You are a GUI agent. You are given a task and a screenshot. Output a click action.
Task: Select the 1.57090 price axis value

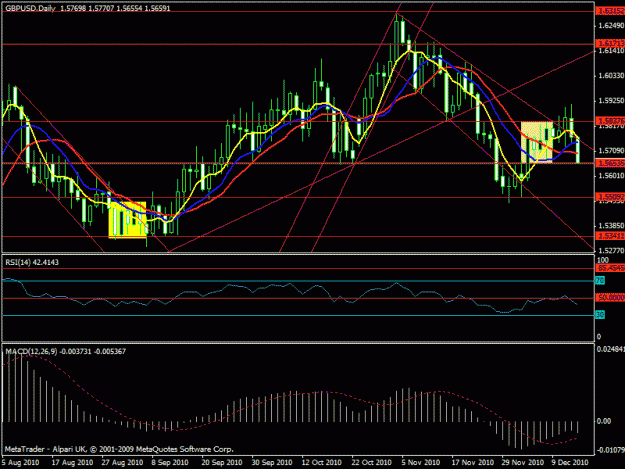[x=611, y=151]
